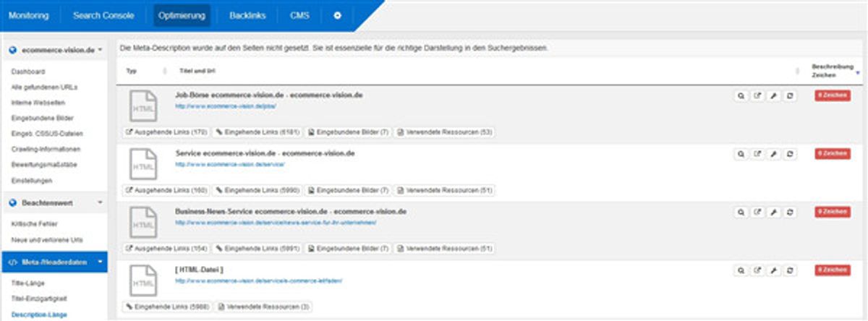Select the Job-Börse ecommerce-vision.de title
Screen dimensions: 868x321
[x=269, y=95]
